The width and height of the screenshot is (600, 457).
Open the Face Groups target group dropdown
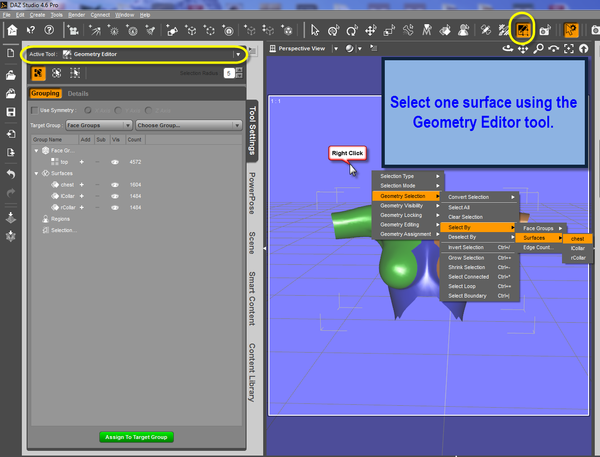coord(99,126)
